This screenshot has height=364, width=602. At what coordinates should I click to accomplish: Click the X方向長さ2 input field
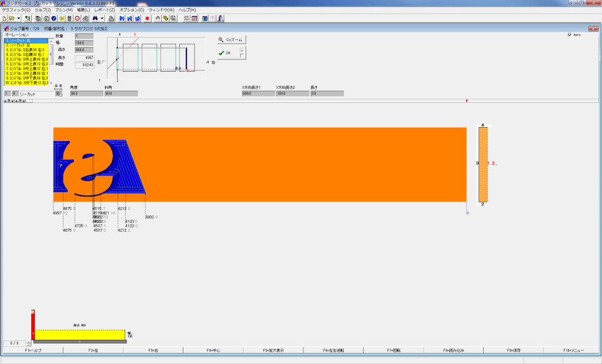click(x=293, y=93)
